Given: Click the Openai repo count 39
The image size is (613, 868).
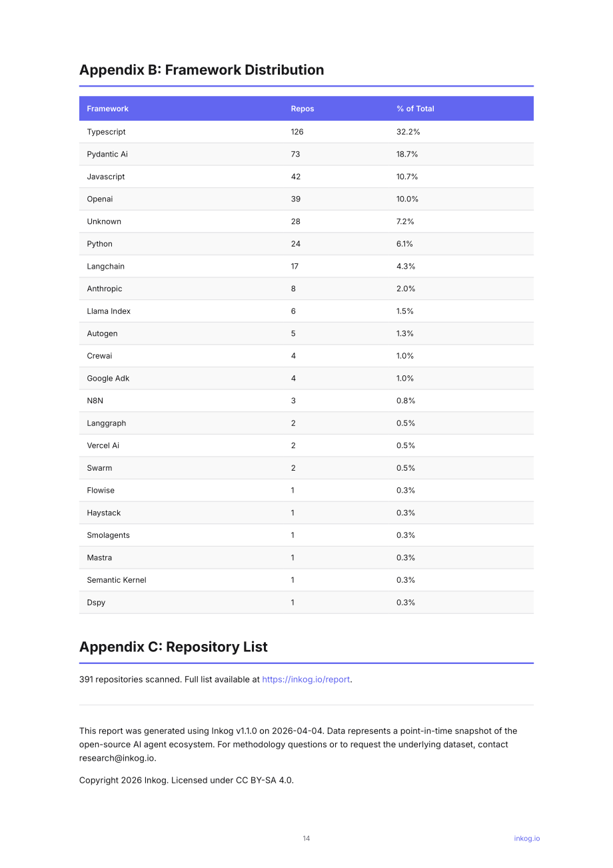Looking at the screenshot, I should point(296,199).
